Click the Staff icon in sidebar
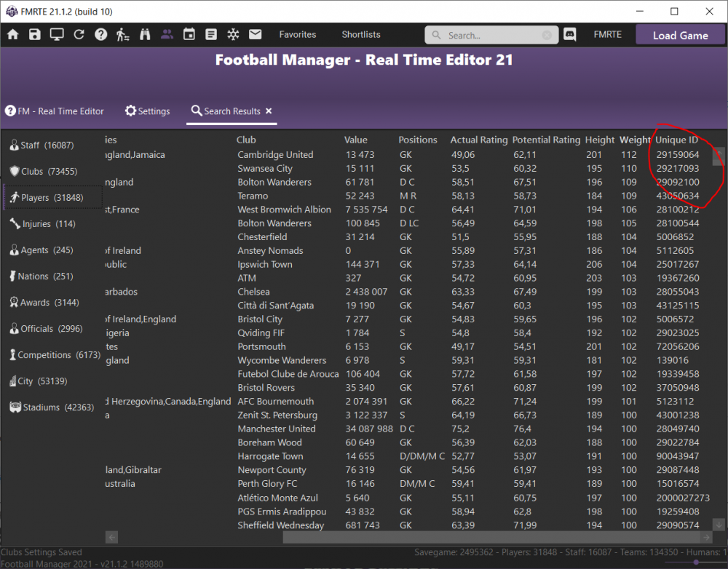The height and width of the screenshot is (569, 728). tap(15, 146)
